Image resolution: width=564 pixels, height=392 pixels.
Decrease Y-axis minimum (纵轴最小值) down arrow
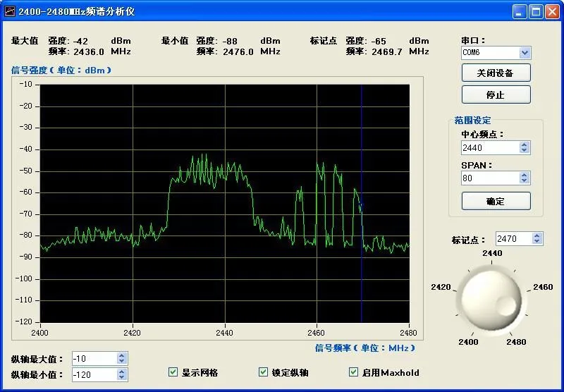(121, 377)
